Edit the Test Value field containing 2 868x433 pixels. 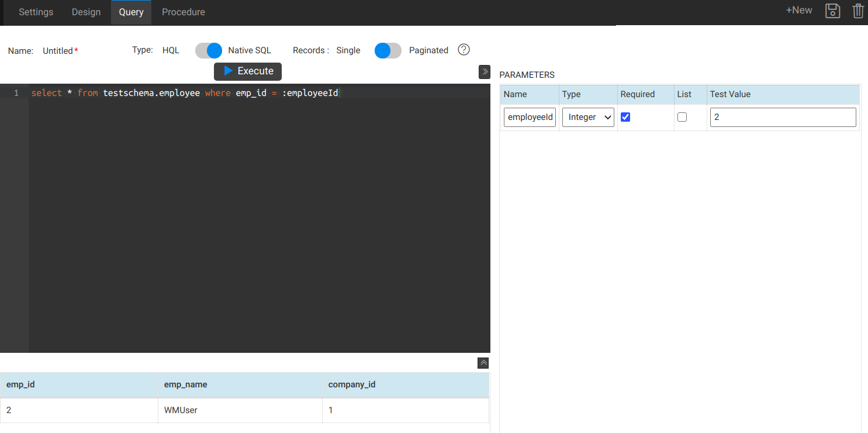783,117
